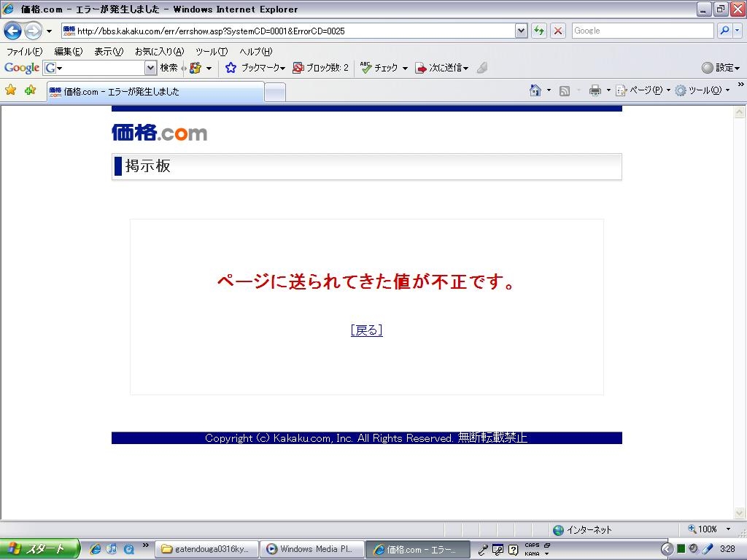Image resolution: width=747 pixels, height=560 pixels.
Task: Click the empty New Tab button
Action: [x=275, y=92]
